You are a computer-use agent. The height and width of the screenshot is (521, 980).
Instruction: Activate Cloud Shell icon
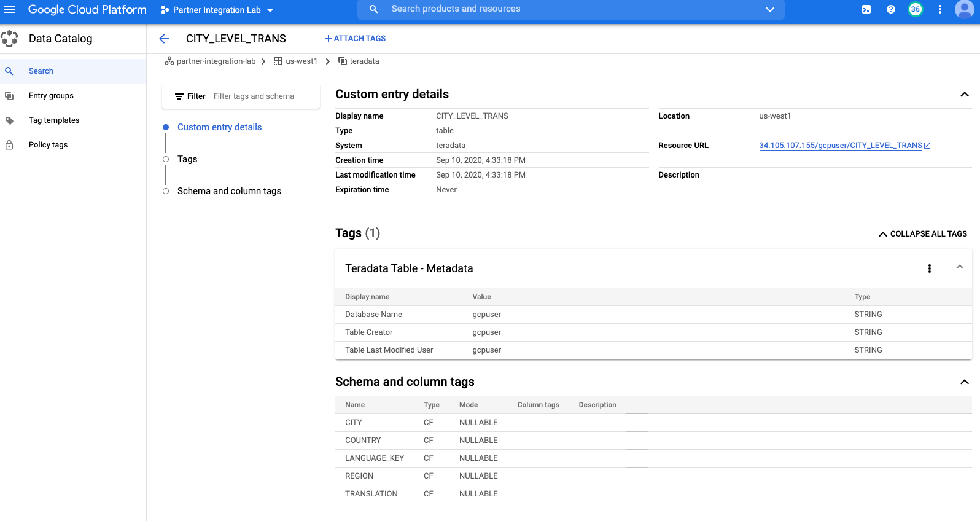(866, 9)
